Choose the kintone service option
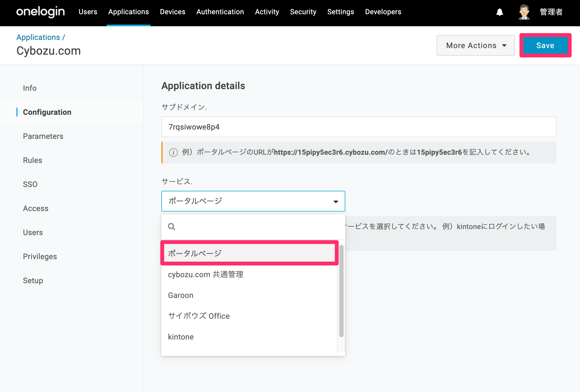The image size is (580, 392). tap(250, 337)
